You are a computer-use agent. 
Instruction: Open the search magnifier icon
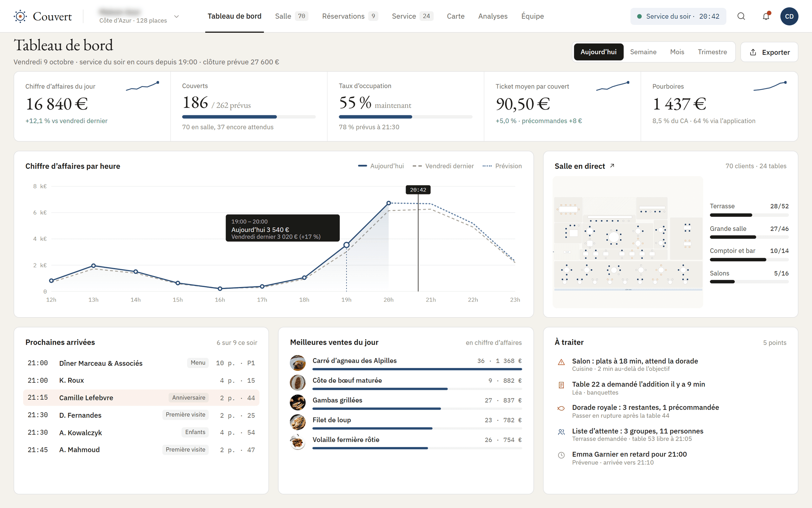(741, 16)
